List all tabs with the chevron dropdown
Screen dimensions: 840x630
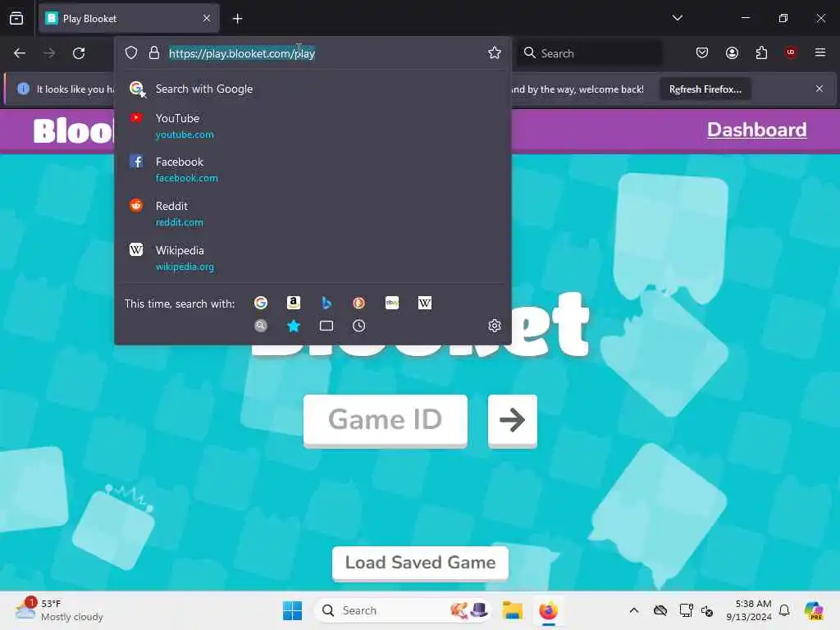click(677, 18)
